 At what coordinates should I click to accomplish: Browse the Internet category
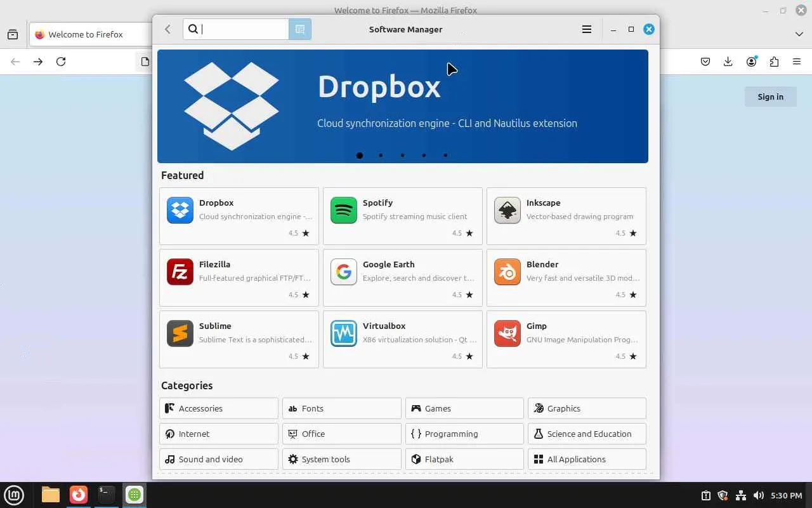click(x=219, y=434)
